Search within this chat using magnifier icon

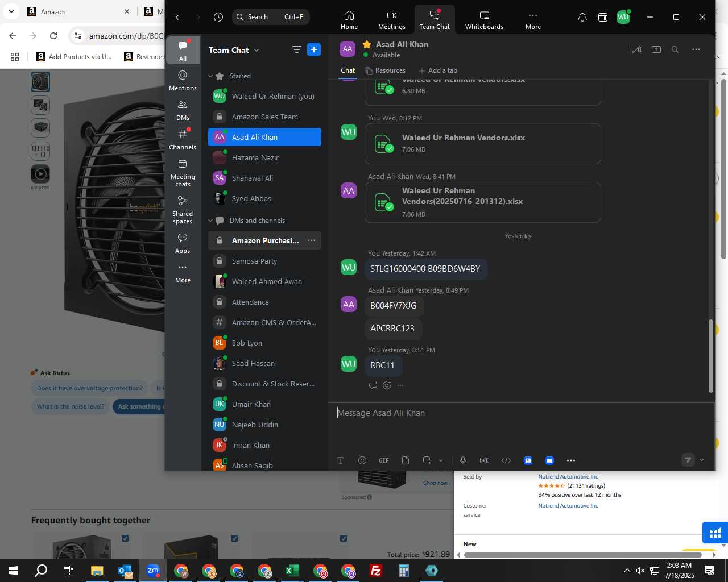coord(675,49)
